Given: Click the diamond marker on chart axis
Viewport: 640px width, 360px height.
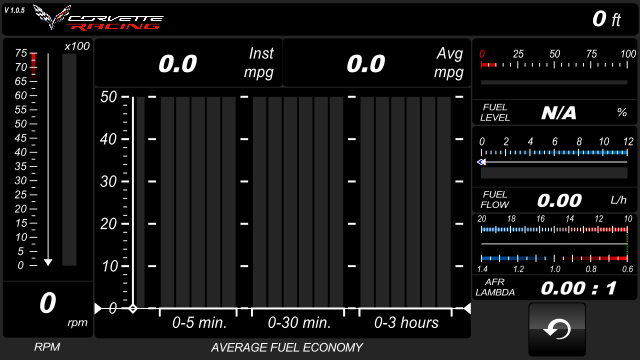Looking at the screenshot, I should coord(133,309).
